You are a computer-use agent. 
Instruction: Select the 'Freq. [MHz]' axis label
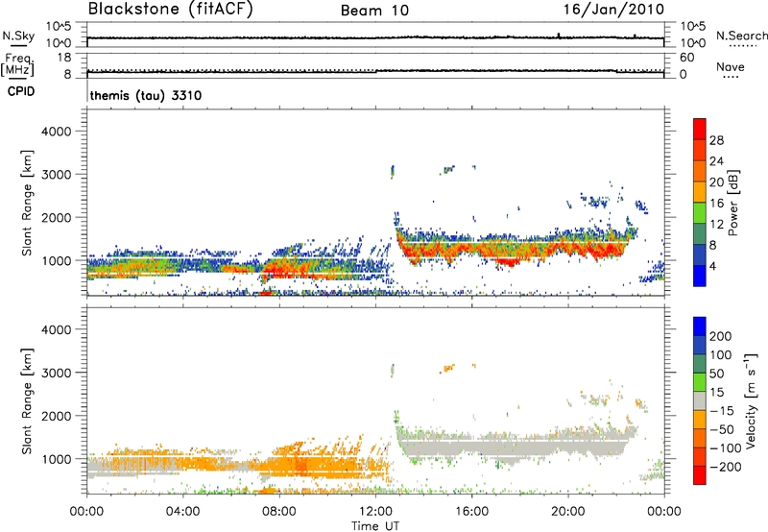coord(17,64)
